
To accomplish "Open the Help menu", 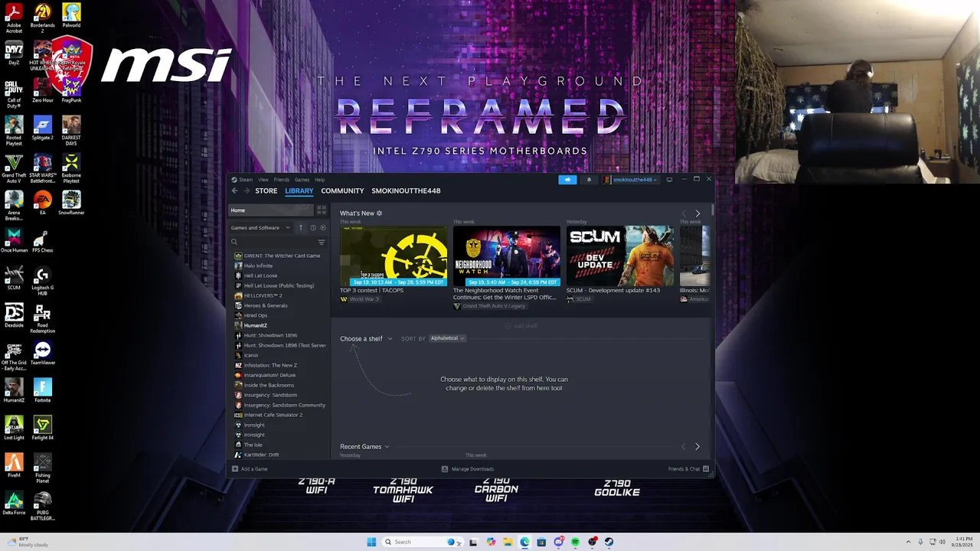I will (x=320, y=180).
